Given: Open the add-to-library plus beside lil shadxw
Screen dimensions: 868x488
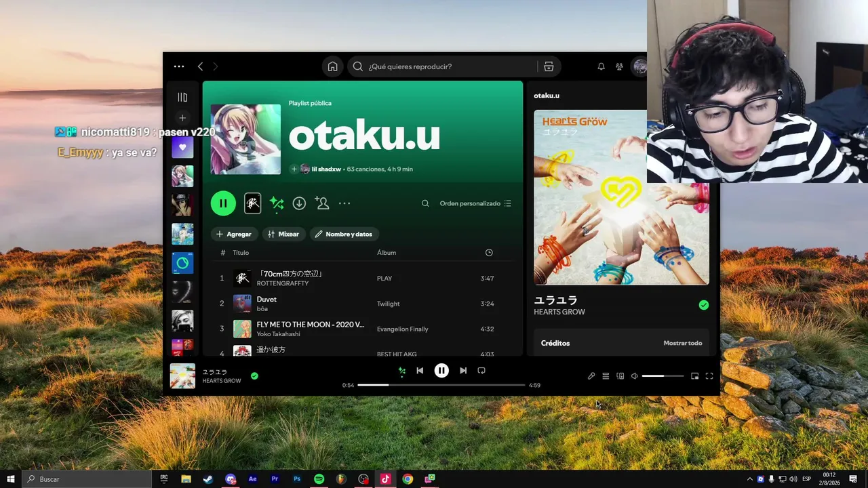Looking at the screenshot, I should pyautogui.click(x=294, y=169).
